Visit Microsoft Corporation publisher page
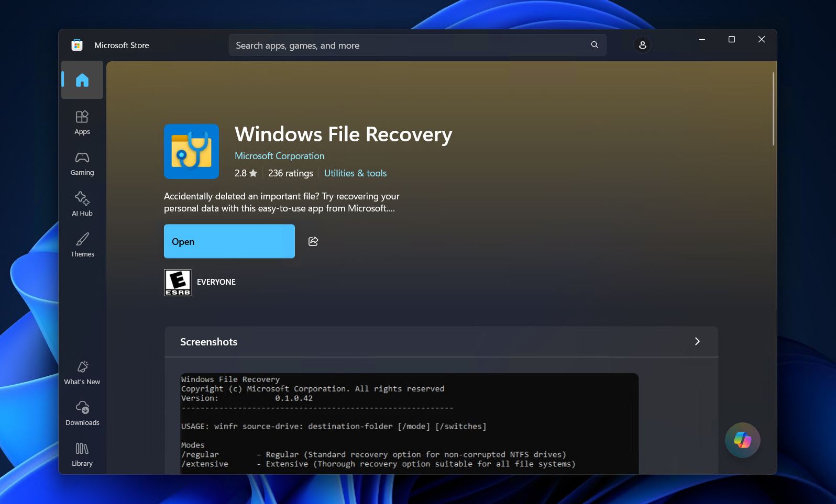 [279, 156]
